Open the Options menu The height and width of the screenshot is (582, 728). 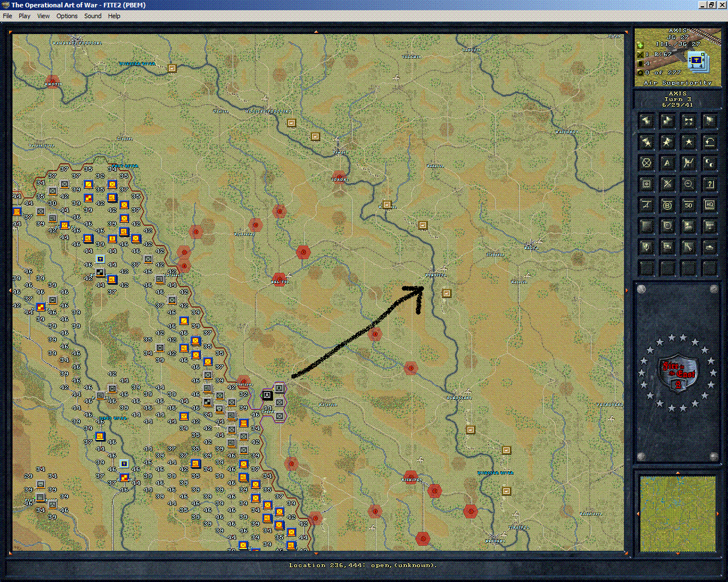pos(67,16)
